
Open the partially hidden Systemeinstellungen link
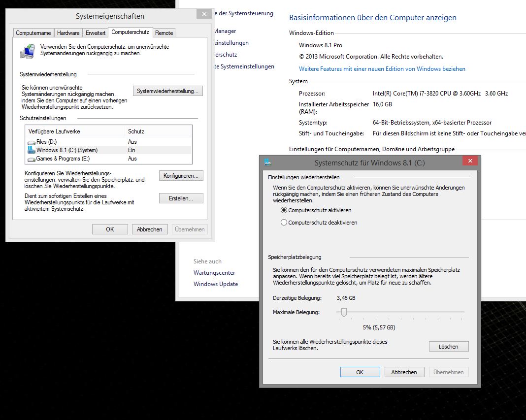click(x=245, y=66)
